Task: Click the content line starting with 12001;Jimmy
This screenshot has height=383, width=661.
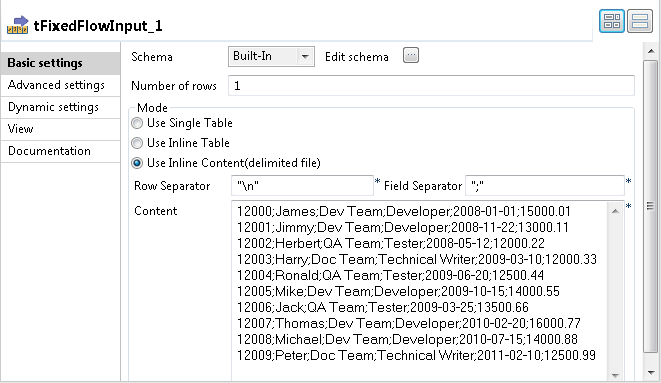Action: click(x=403, y=227)
